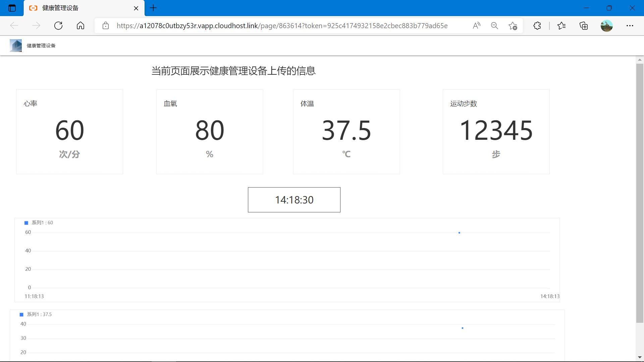
Task: Click the zoom out magnifier icon
Action: coord(494,26)
